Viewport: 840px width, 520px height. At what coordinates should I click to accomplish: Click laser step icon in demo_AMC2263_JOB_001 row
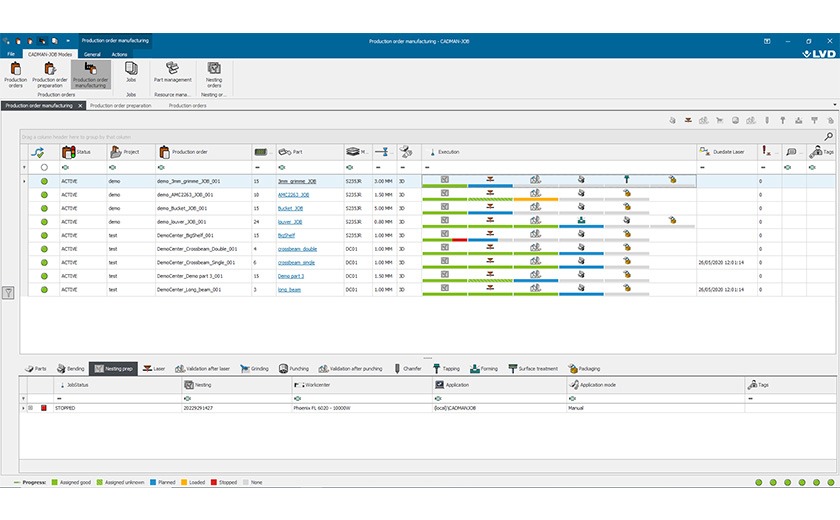[490, 193]
